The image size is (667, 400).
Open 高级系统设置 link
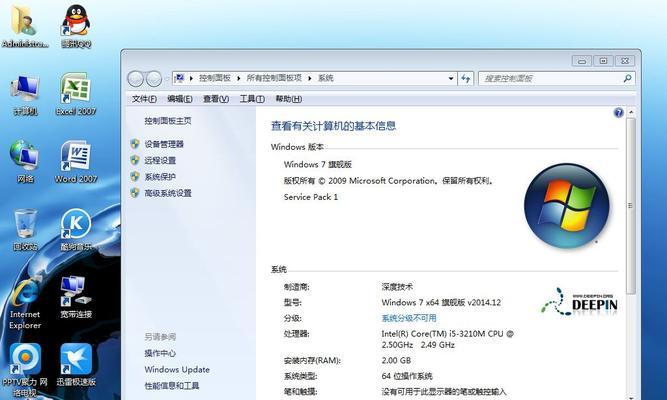pos(168,193)
